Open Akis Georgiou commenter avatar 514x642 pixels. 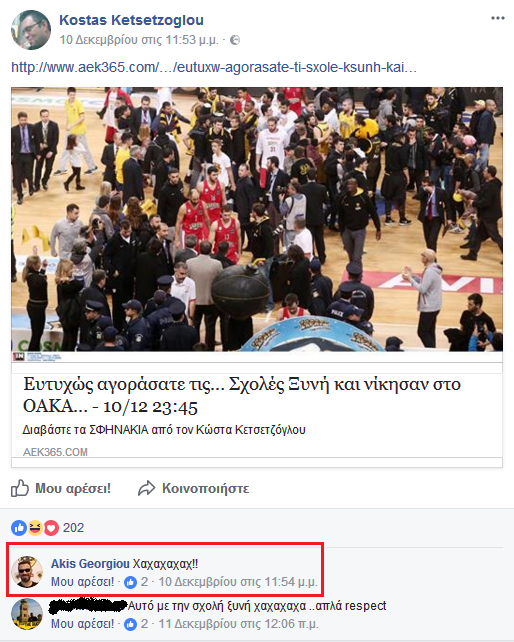pos(27,572)
